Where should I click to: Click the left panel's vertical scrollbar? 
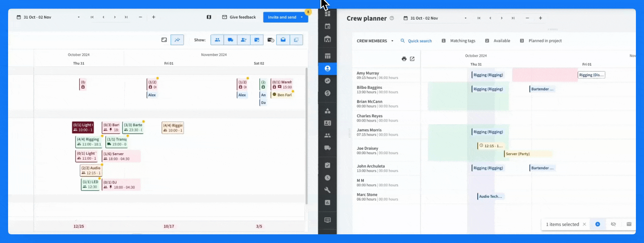[x=307, y=136]
